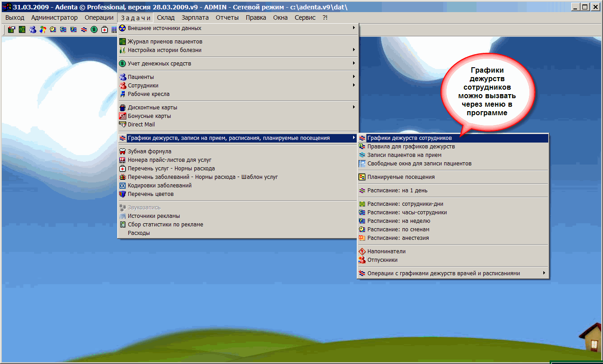Open the Зубная формула item

click(x=149, y=152)
